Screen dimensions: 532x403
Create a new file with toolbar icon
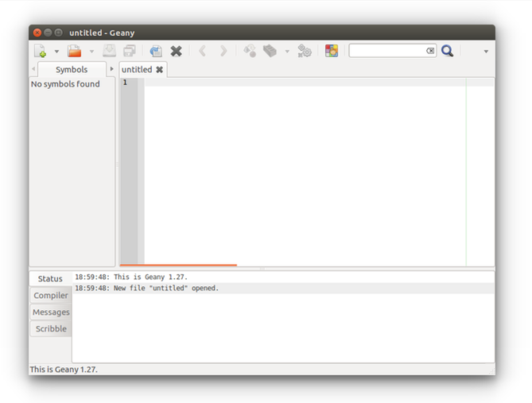(40, 51)
